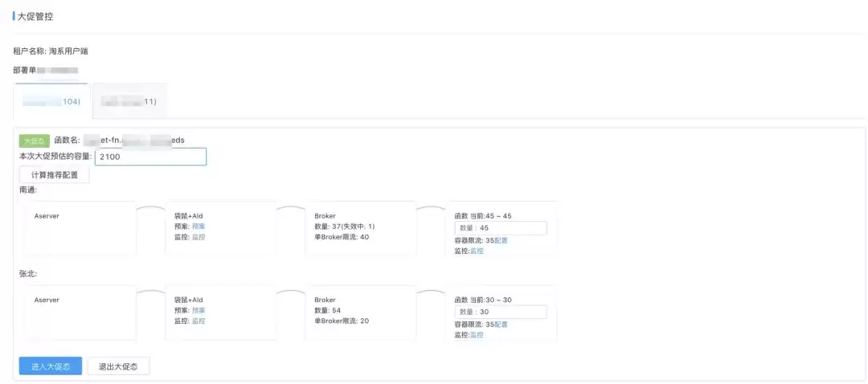Viewport: 868px width, 384px height.
Task: Open the 监控 link in the 张北 函数 card
Action: click(x=477, y=335)
